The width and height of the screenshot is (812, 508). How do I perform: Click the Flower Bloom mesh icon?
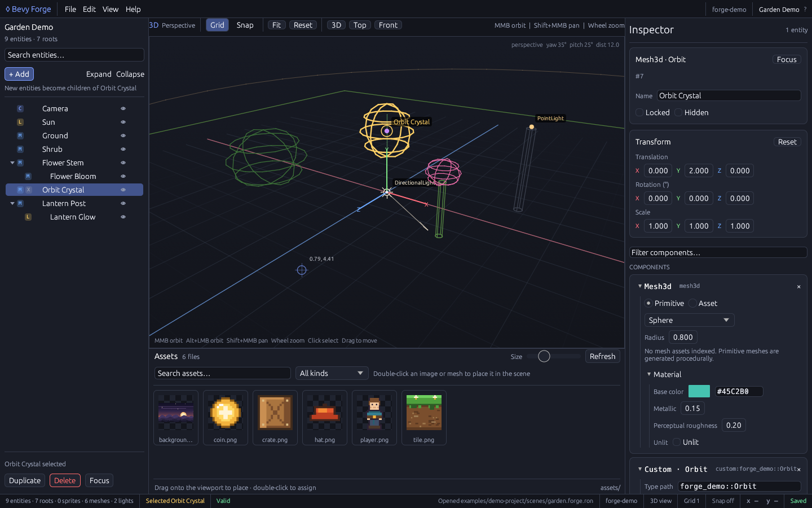coord(28,176)
